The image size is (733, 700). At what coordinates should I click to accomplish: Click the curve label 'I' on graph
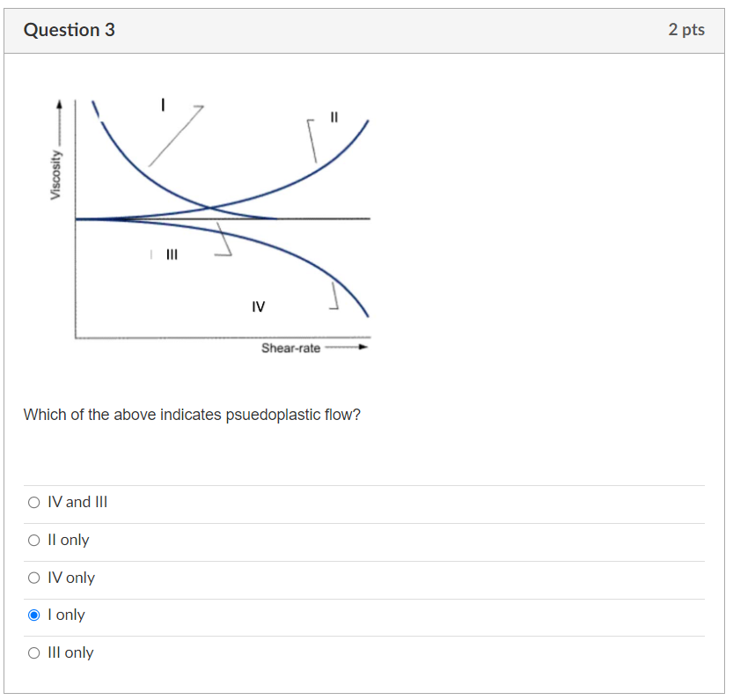163,105
